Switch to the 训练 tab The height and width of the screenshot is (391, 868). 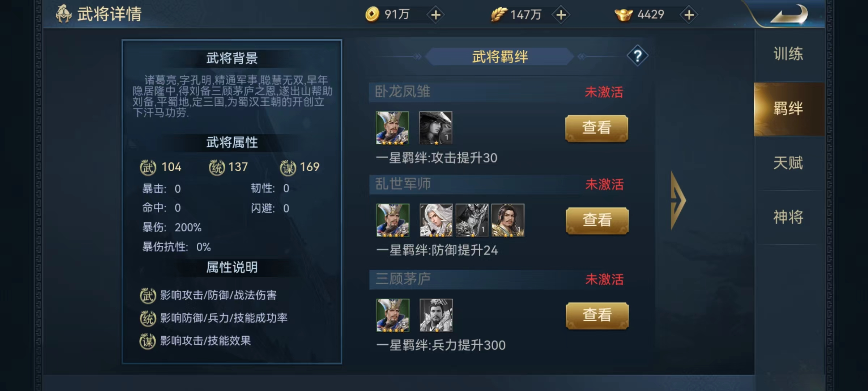coord(788,54)
